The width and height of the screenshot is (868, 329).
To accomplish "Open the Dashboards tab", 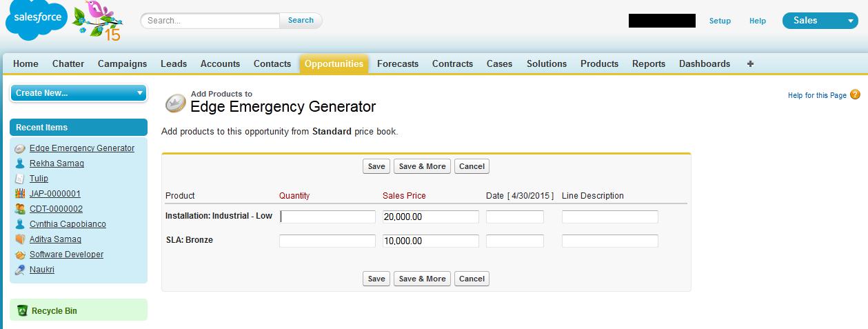I will click(705, 63).
